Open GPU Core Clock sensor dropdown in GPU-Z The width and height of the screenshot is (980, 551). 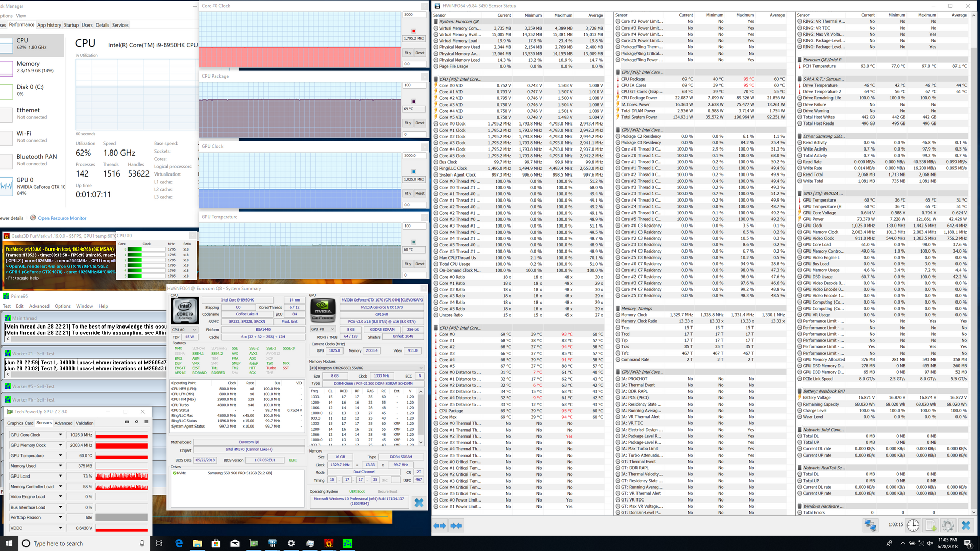pyautogui.click(x=60, y=435)
